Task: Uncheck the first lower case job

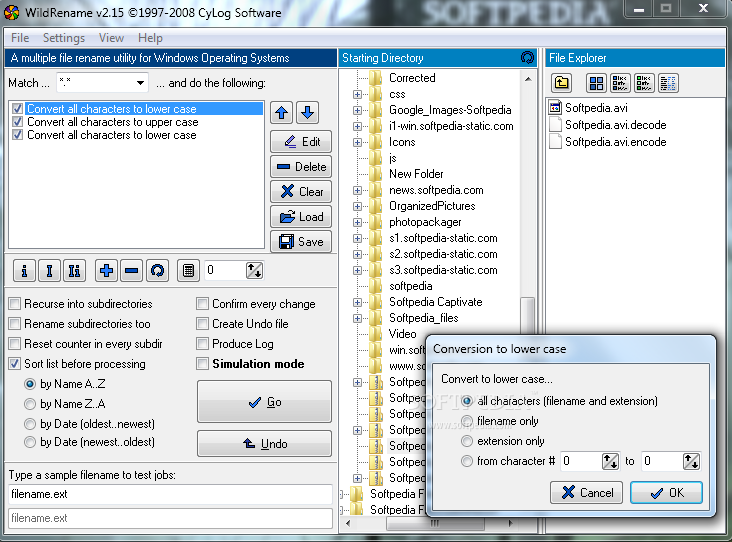Action: pos(17,109)
